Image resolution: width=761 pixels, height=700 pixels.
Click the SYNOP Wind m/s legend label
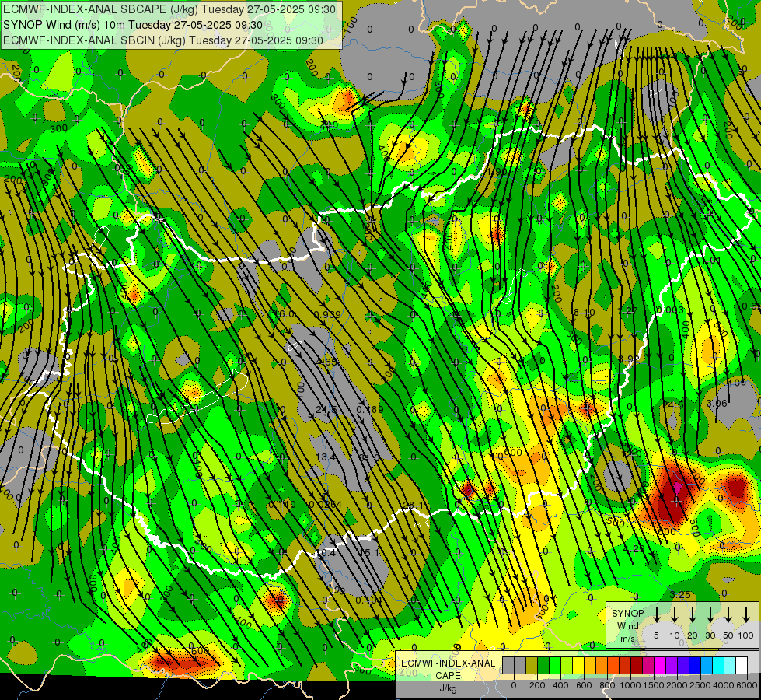[627, 625]
